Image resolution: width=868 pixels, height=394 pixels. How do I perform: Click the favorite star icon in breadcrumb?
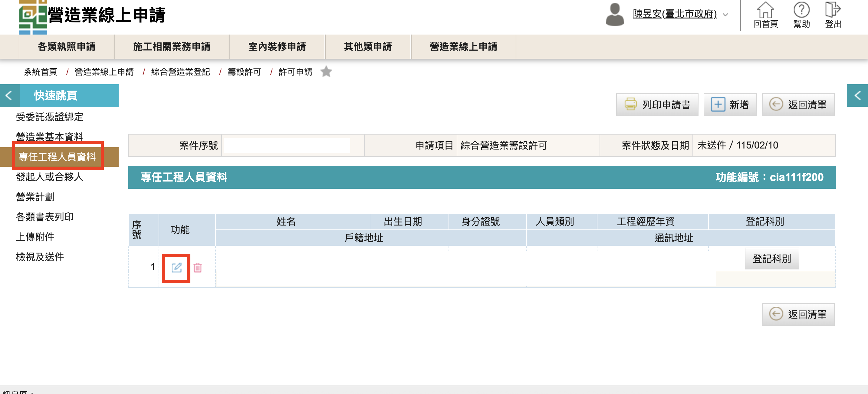(x=326, y=72)
